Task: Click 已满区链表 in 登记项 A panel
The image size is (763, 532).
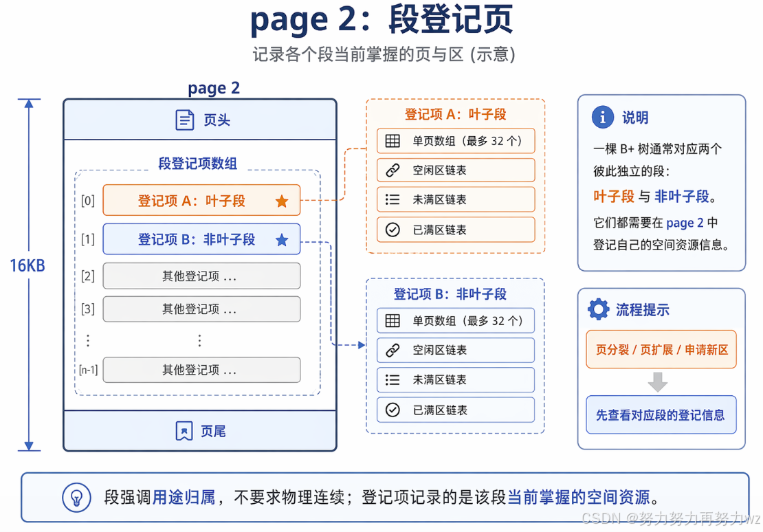Action: point(456,230)
